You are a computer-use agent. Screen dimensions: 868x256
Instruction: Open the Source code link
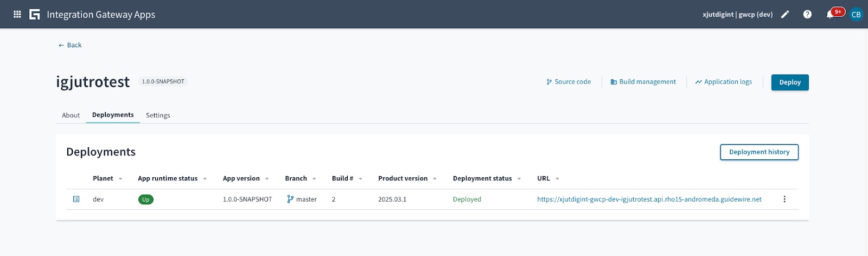coord(569,82)
